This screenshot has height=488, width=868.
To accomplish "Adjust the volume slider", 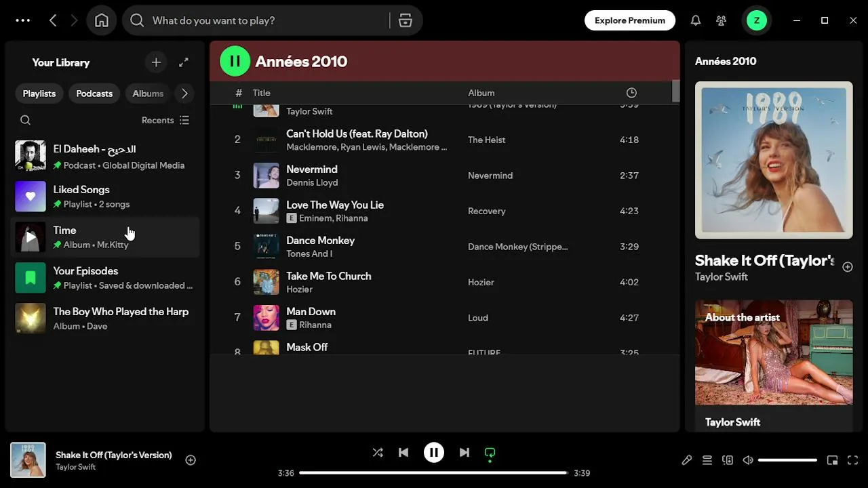I will point(787,460).
